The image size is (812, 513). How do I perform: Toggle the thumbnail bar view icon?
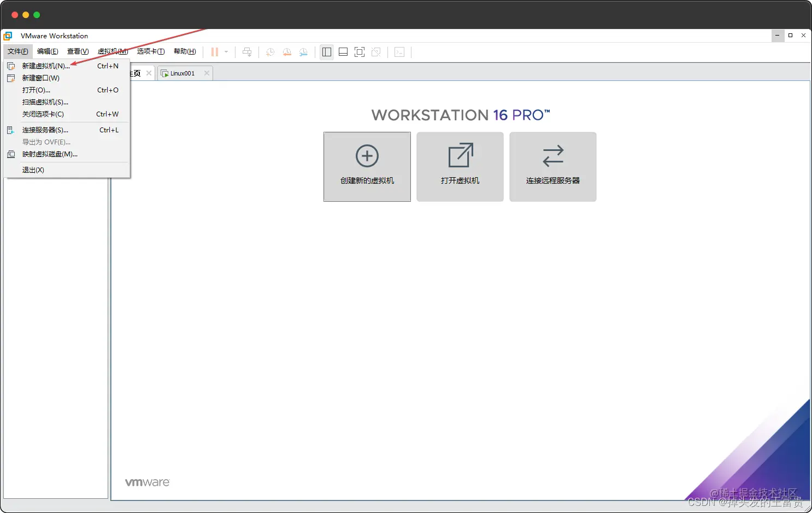(x=343, y=52)
